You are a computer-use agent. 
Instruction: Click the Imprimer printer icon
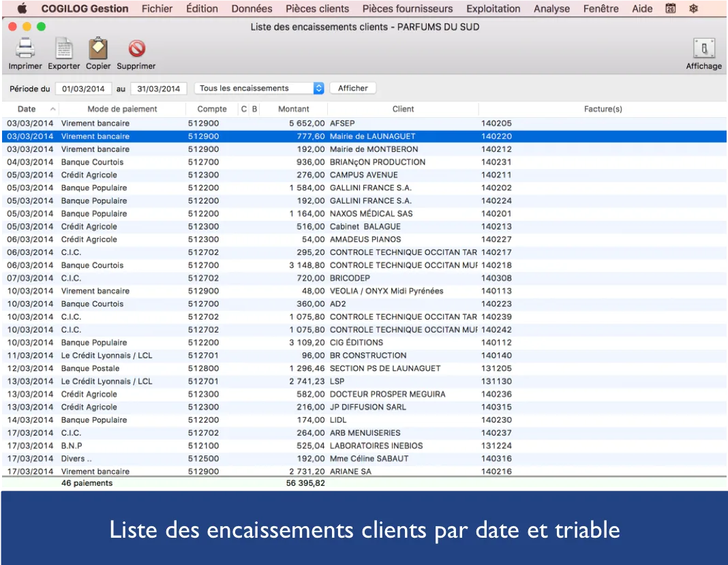(x=25, y=48)
